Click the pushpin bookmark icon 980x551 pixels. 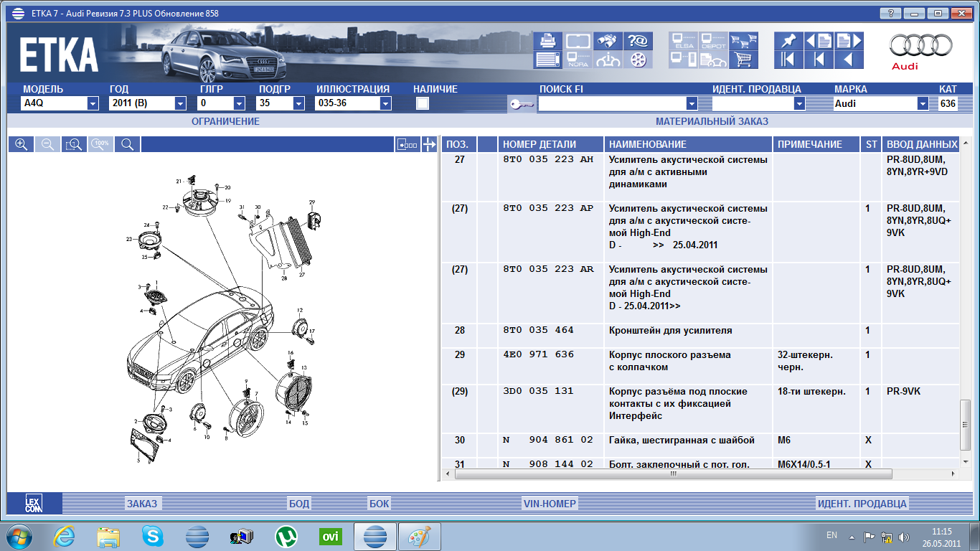click(788, 41)
